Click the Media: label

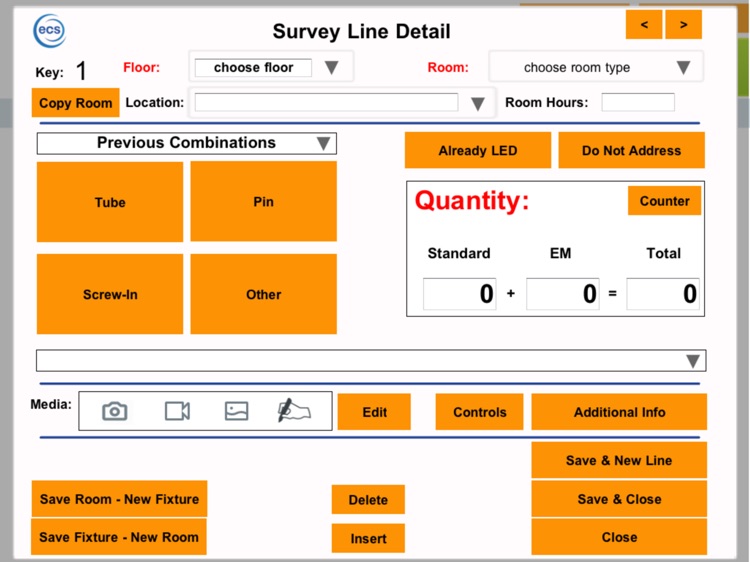(51, 404)
